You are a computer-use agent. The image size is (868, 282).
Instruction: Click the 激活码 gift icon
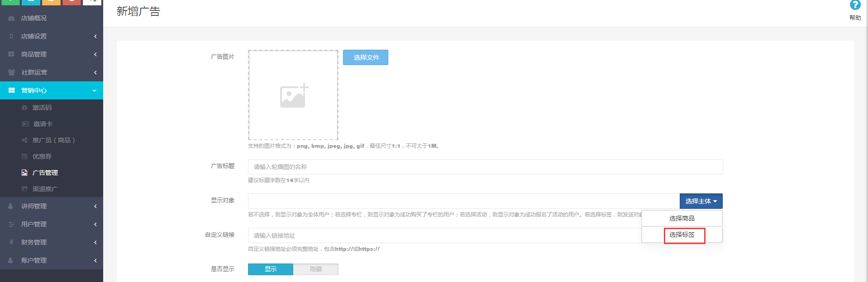(x=24, y=108)
